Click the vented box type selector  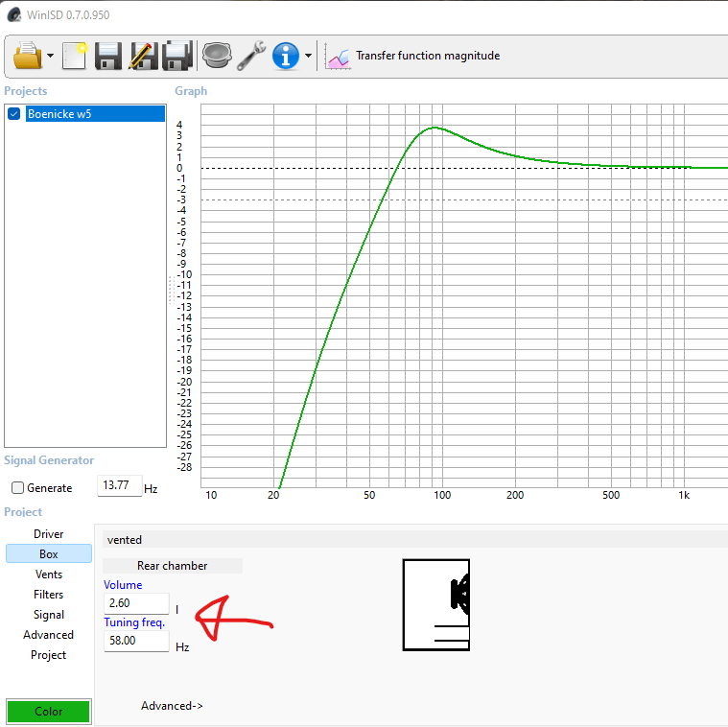(413, 540)
